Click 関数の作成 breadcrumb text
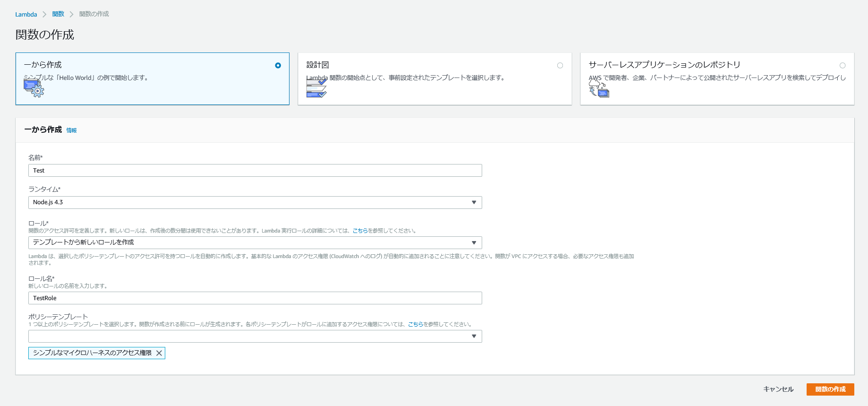Screen dimensions: 868x406 pyautogui.click(x=94, y=14)
